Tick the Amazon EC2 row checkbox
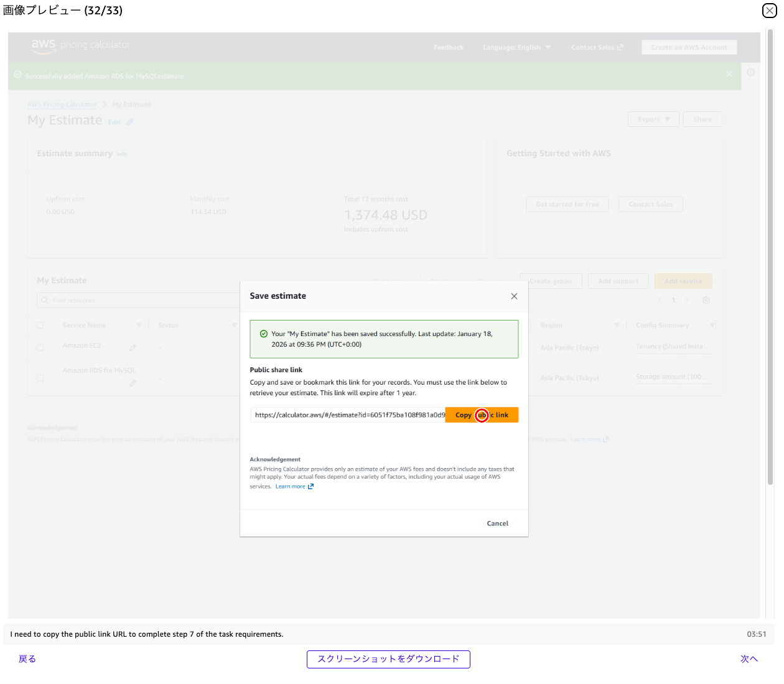 click(x=40, y=347)
